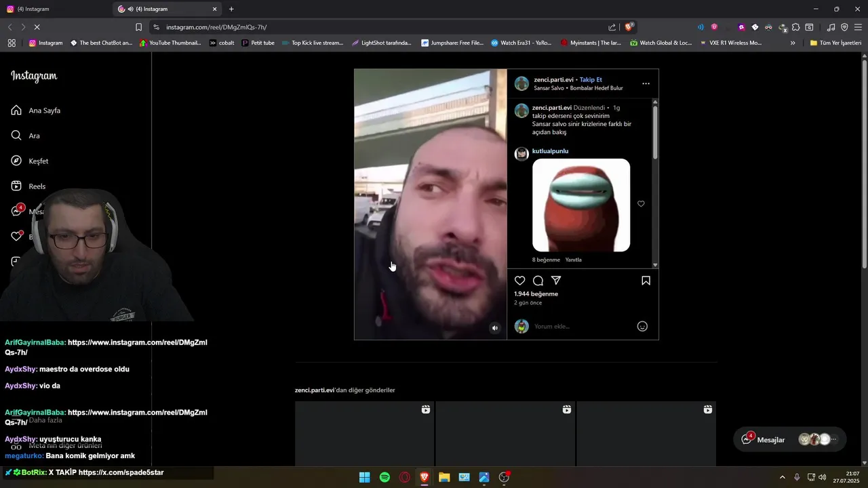This screenshot has height=488, width=868.
Task: Open Keşfet in the sidebar
Action: click(x=30, y=161)
